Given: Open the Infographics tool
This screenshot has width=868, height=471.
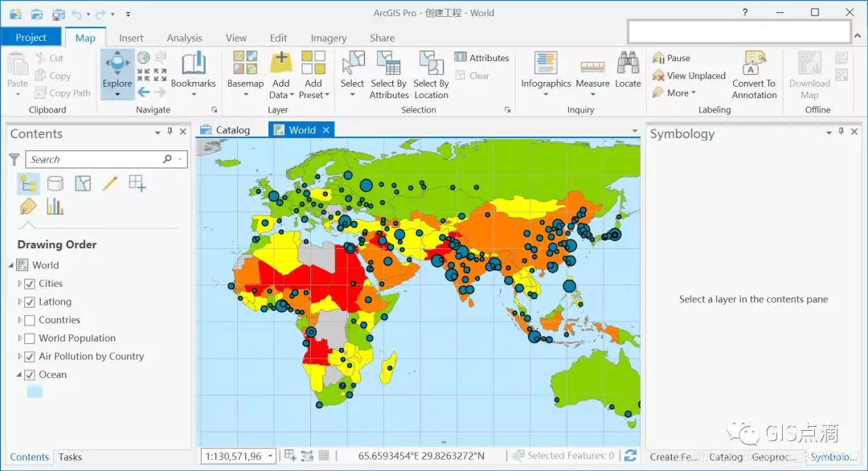Looking at the screenshot, I should (546, 74).
